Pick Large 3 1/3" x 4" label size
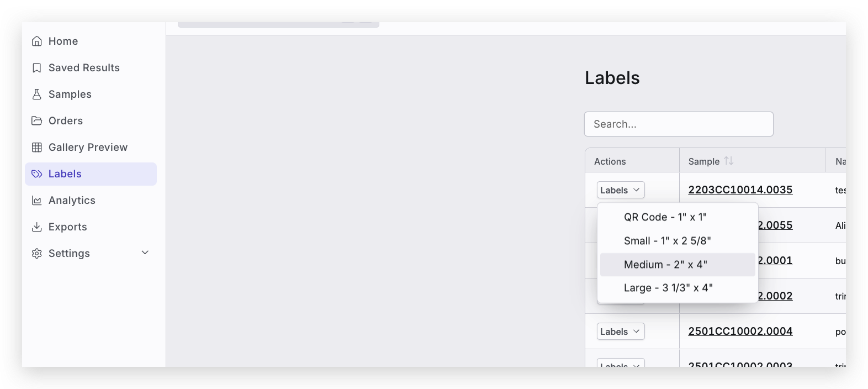This screenshot has width=868, height=389. [x=668, y=288]
